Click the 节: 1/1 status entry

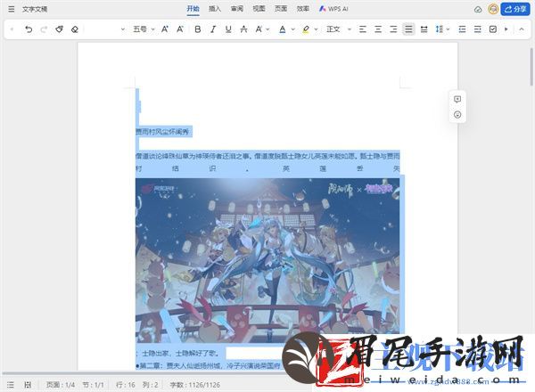93,385
